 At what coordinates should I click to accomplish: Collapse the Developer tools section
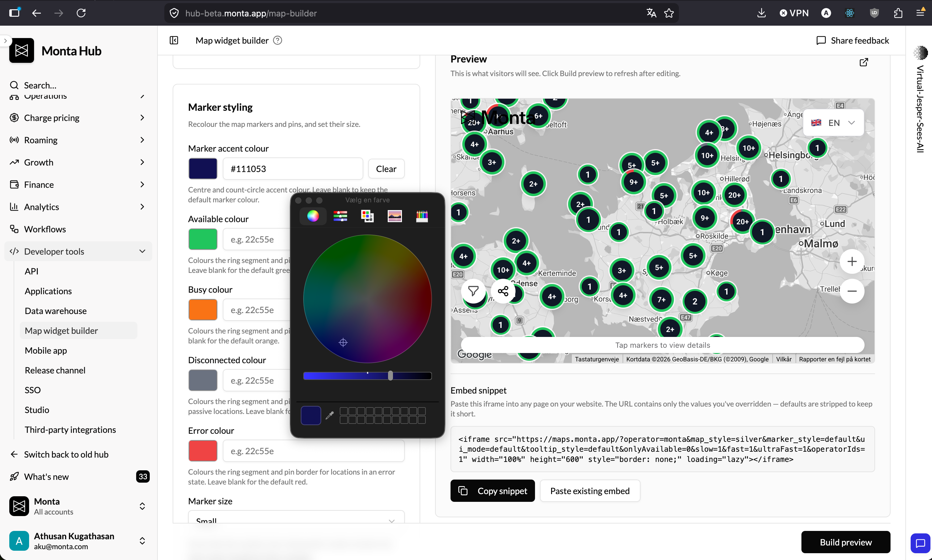pos(78,251)
